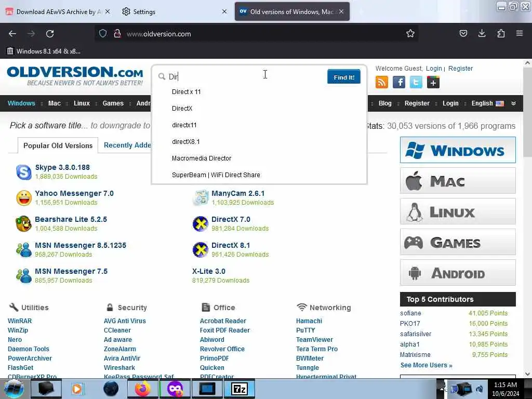Reload the oldversion.com page
532x399 pixels.
[50, 34]
